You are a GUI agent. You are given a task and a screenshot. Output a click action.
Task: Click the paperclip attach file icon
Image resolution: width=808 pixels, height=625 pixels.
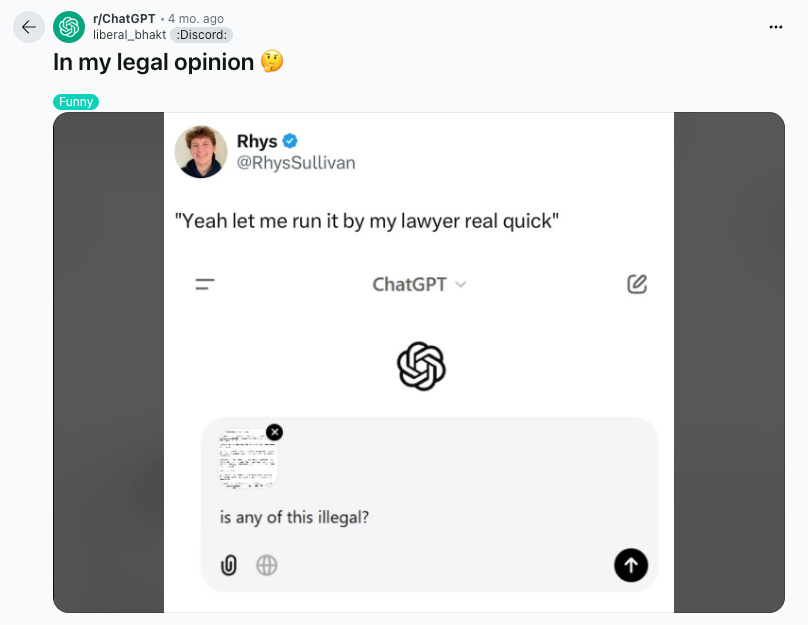229,565
